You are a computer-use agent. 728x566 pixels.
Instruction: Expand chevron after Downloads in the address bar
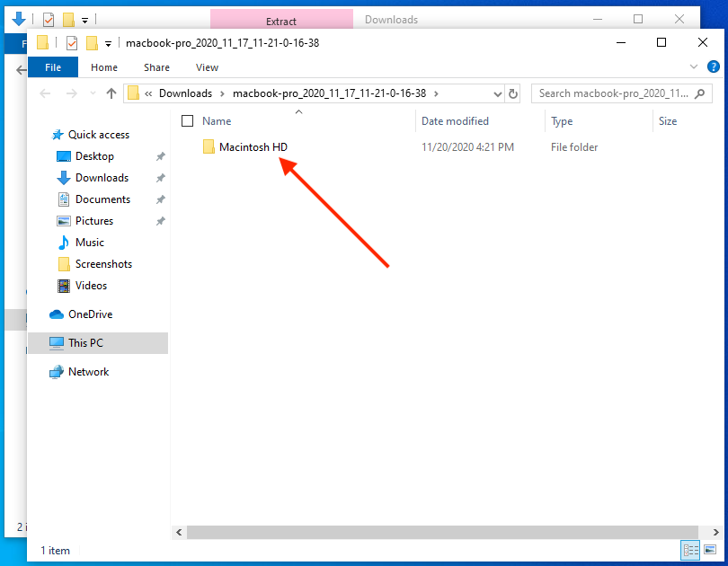pos(222,93)
